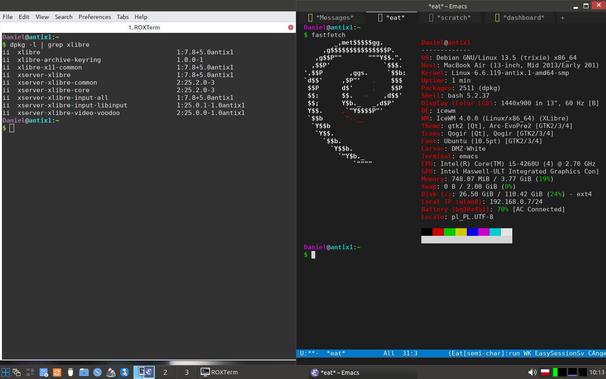Image resolution: width=606 pixels, height=379 pixels.
Task: Click the Polish flag keyboard layout icon
Action: coord(545,372)
